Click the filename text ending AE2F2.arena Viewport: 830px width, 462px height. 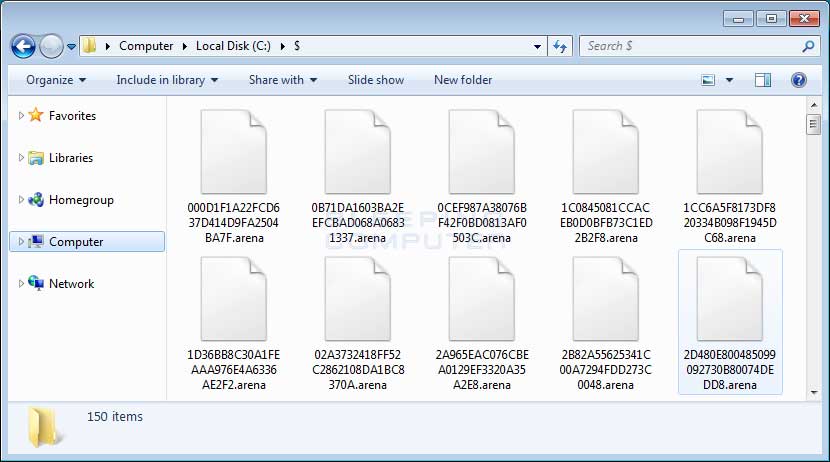233,370
